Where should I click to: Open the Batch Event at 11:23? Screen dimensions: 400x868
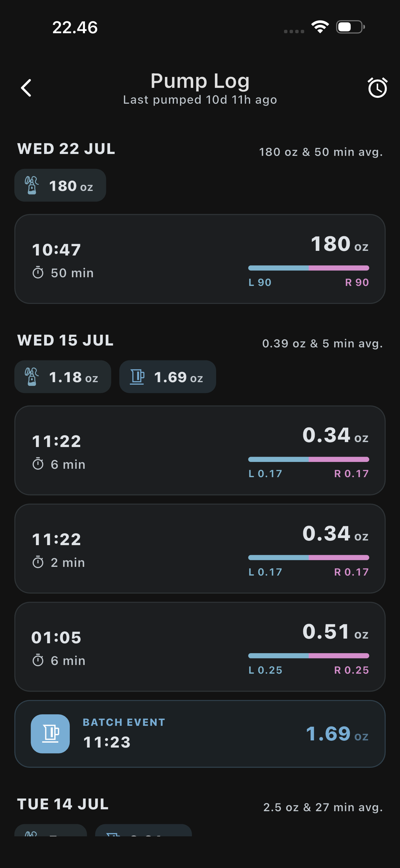(x=200, y=734)
